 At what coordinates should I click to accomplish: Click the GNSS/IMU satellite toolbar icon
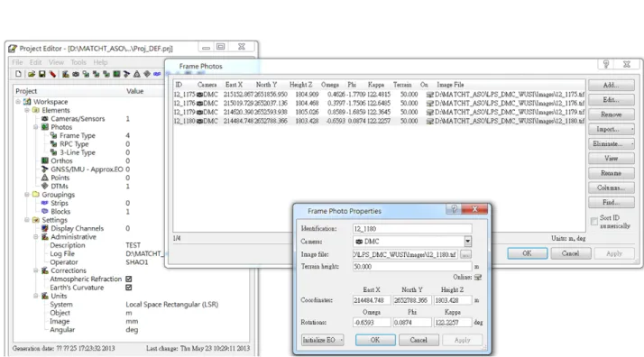click(126, 74)
